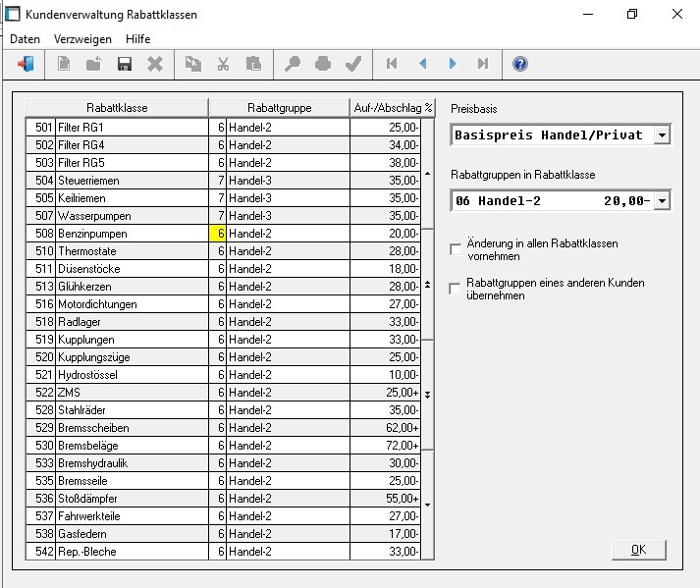This screenshot has width=700, height=588.
Task: Click the Rep.-Bleche class cell
Action: point(132,552)
